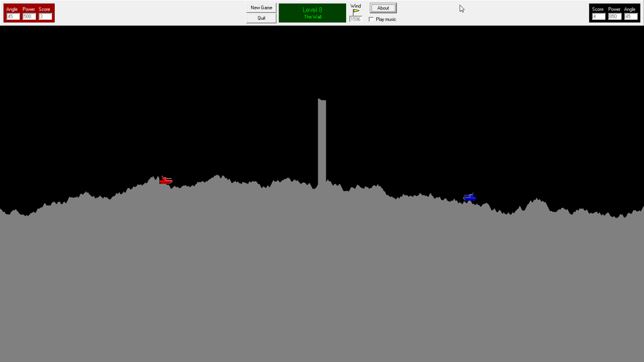Select the red tank

pyautogui.click(x=166, y=180)
